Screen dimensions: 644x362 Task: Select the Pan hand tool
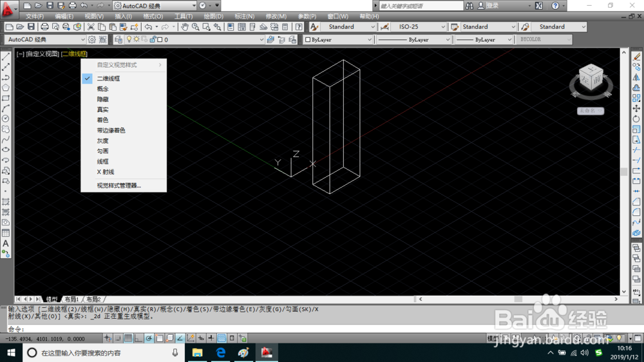185,27
